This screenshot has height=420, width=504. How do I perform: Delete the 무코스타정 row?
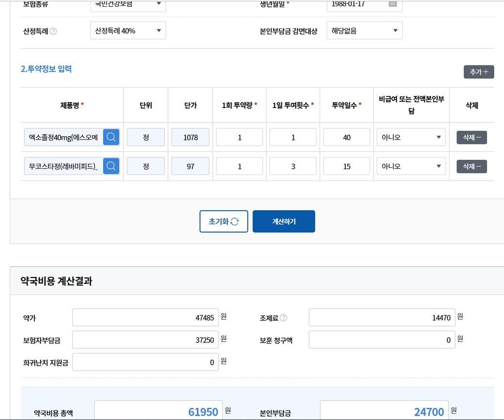click(472, 167)
